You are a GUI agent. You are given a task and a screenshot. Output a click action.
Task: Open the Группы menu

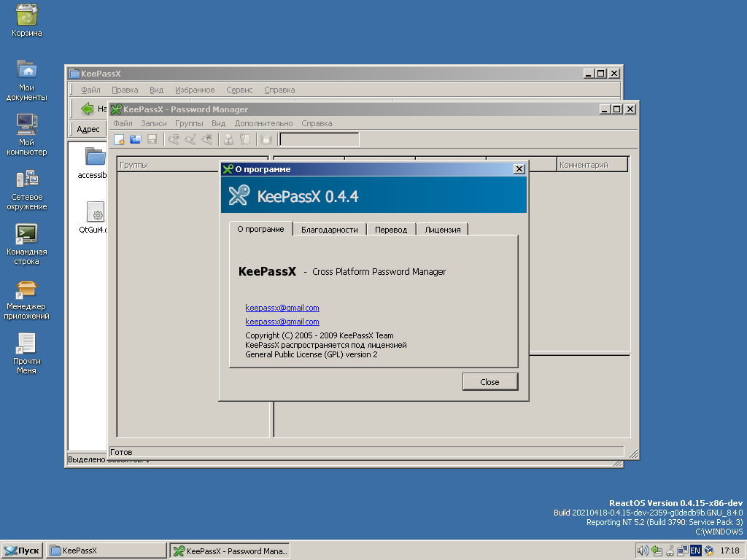tap(189, 123)
